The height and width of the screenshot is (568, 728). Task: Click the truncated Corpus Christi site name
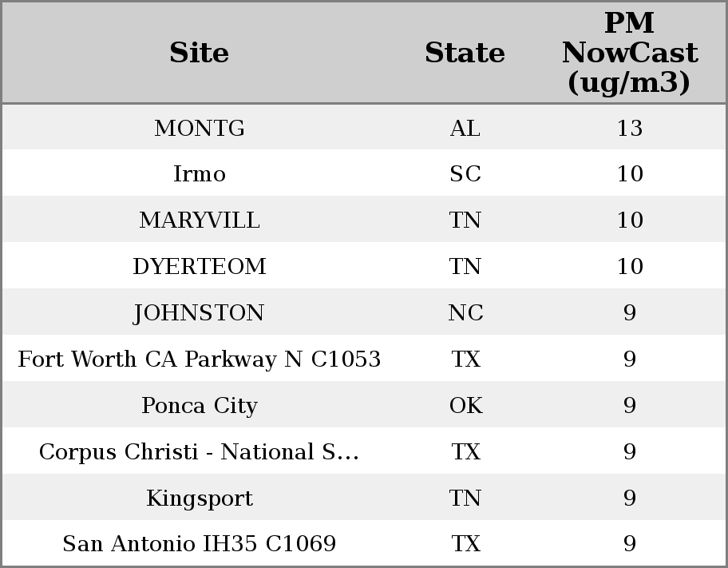click(199, 452)
